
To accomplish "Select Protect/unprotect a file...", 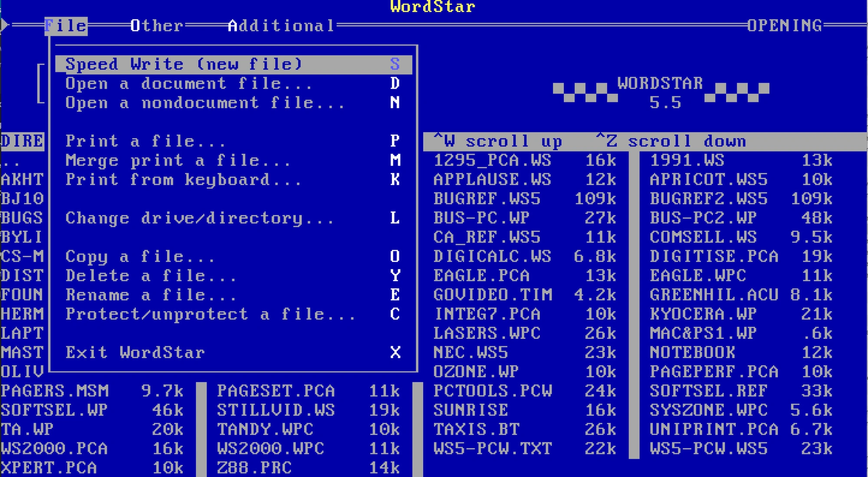I will point(233,314).
